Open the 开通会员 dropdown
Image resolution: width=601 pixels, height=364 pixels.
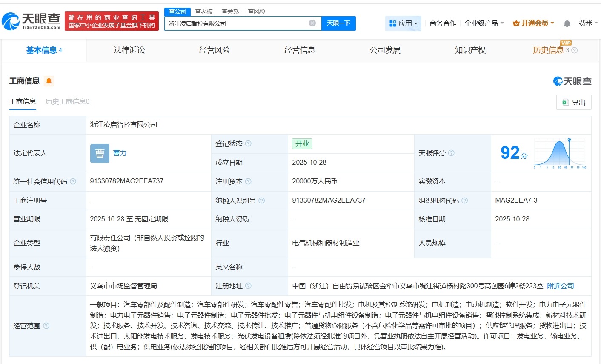pos(533,23)
